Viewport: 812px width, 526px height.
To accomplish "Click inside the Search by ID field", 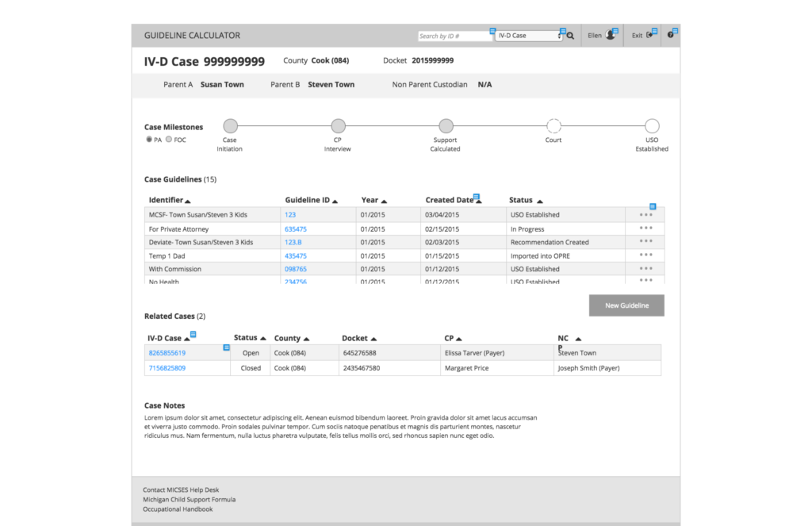I will [x=454, y=35].
